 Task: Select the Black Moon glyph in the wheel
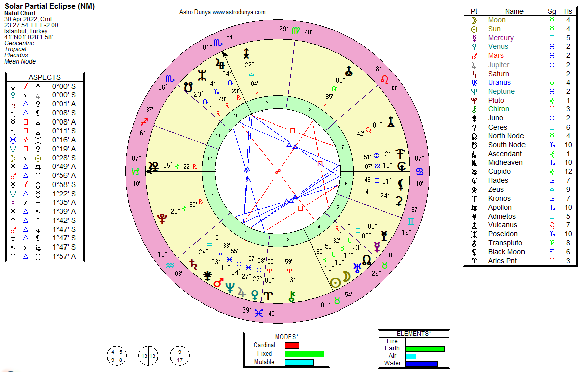[401, 185]
